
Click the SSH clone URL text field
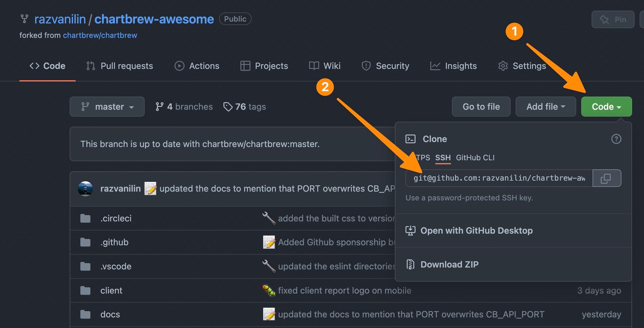click(499, 178)
